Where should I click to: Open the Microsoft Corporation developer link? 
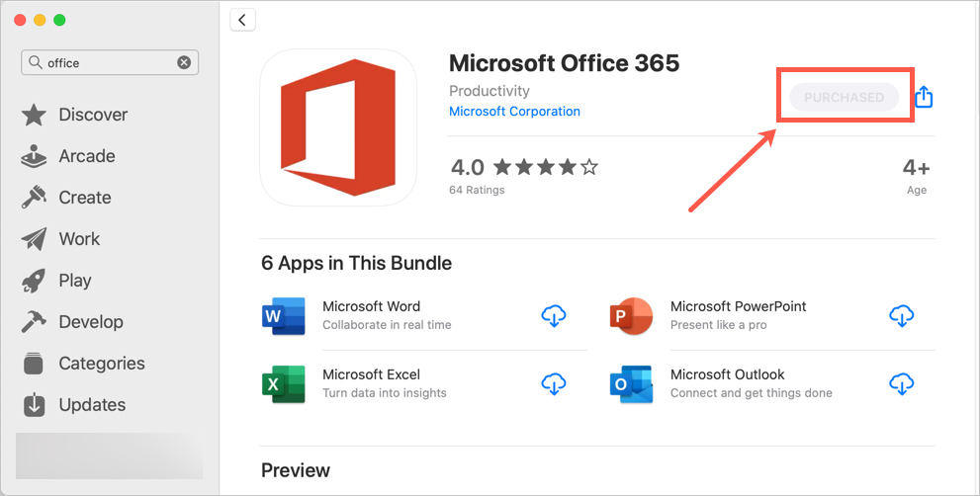click(x=514, y=112)
